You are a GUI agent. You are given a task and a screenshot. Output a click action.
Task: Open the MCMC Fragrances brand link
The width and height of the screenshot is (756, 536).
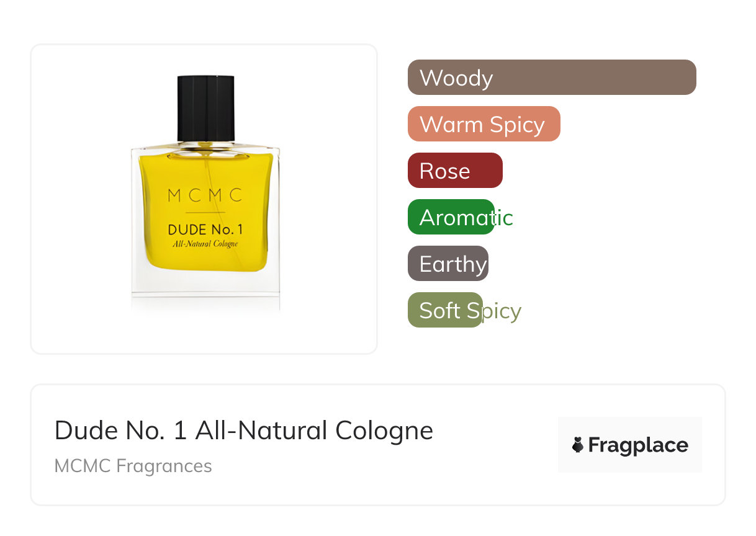(x=133, y=466)
